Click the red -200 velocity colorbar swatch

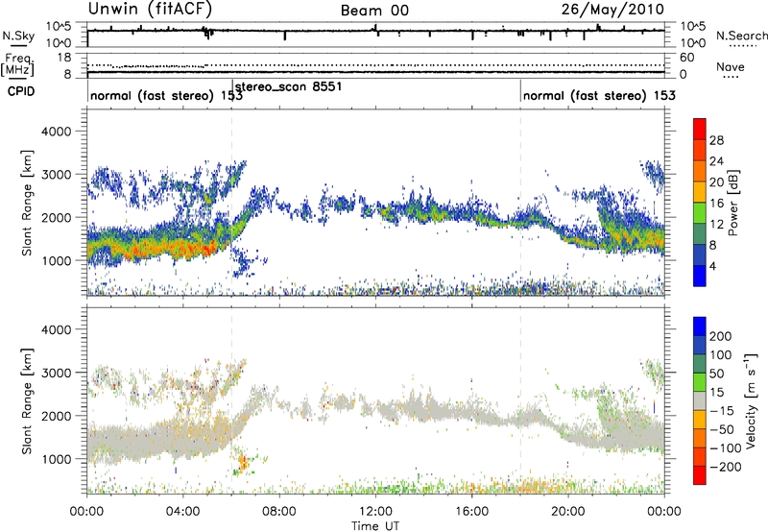(700, 475)
